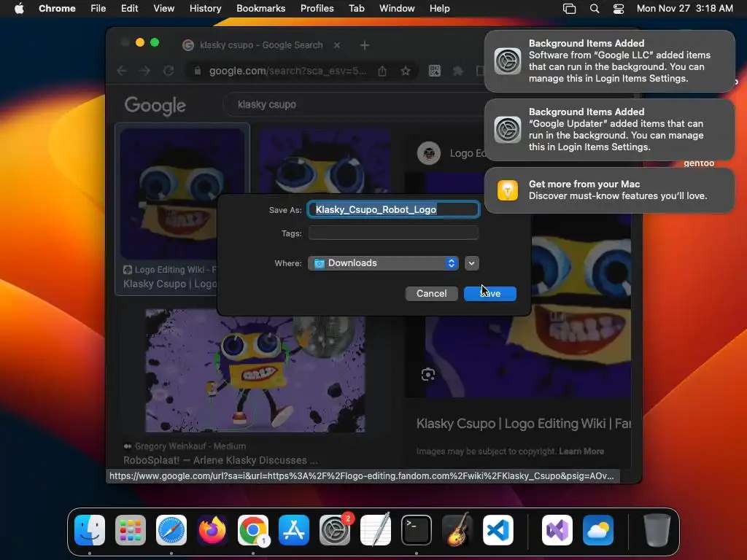This screenshot has width=747, height=560.
Task: Click the Save As filename field
Action: pyautogui.click(x=393, y=210)
